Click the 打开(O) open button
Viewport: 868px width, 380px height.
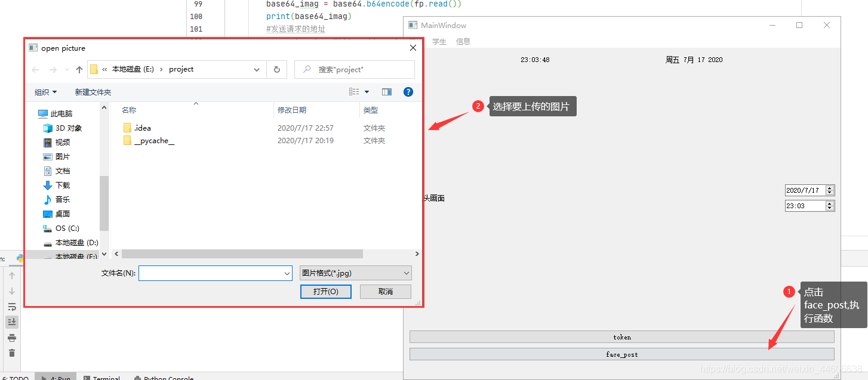click(326, 292)
